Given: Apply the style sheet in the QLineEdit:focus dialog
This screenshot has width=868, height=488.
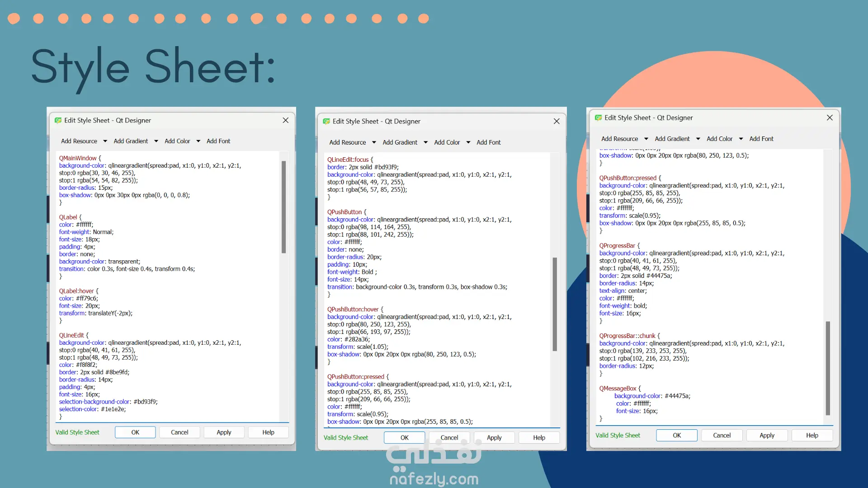Looking at the screenshot, I should 494,438.
